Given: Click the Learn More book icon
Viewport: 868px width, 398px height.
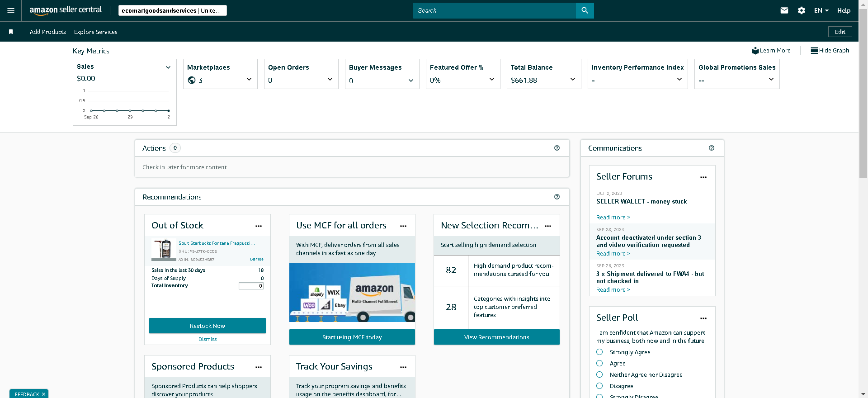Looking at the screenshot, I should coord(755,51).
